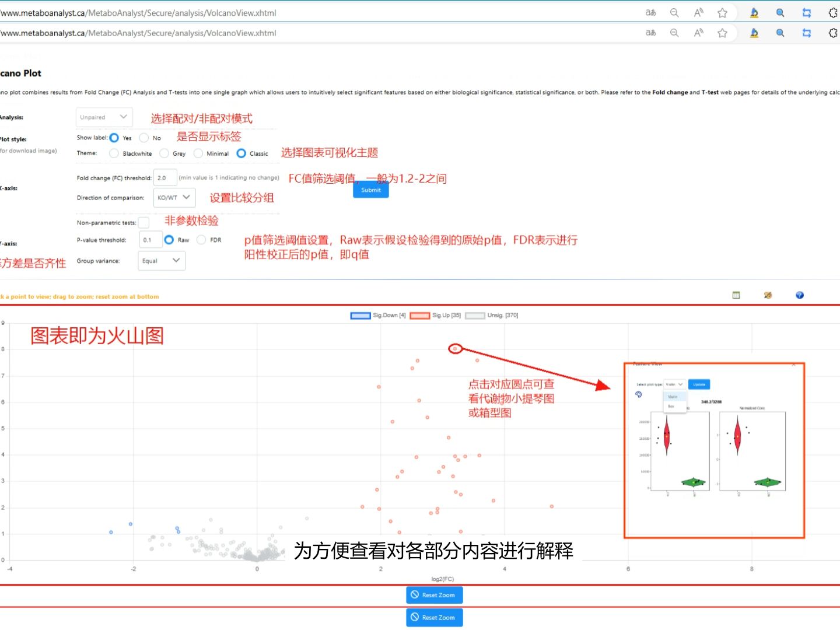
Task: Zoom out the page using the magnifier icon
Action: tap(674, 12)
